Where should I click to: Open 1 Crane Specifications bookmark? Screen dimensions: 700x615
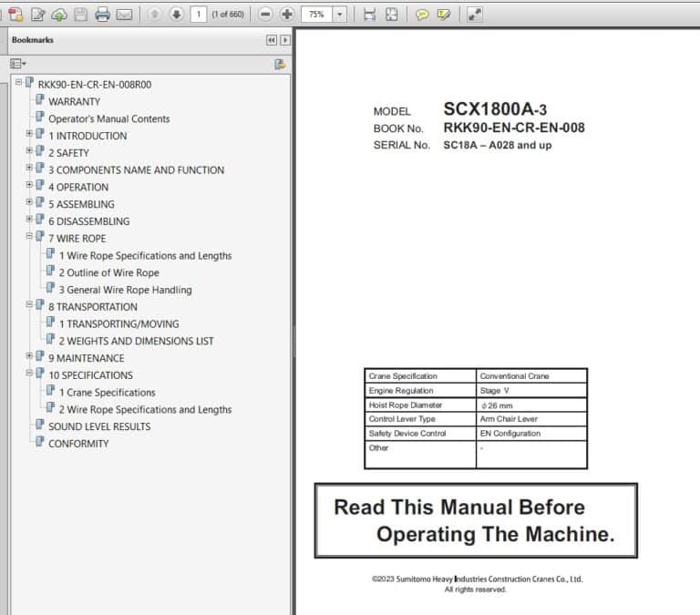point(108,393)
